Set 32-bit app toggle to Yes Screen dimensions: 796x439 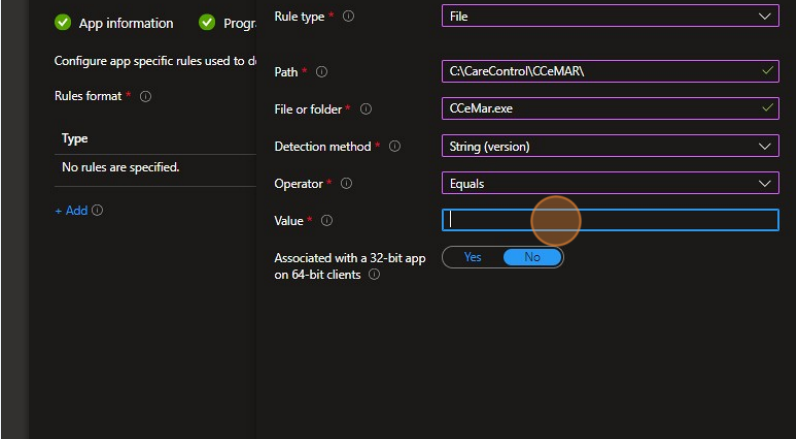472,257
